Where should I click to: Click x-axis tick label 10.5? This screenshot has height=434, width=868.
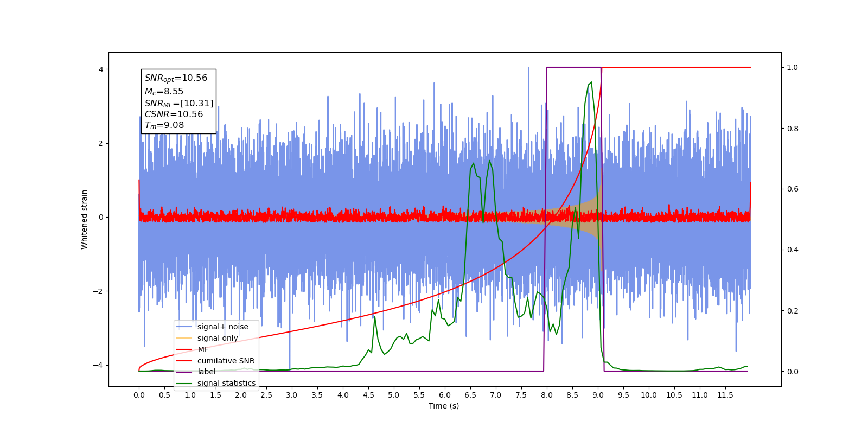coord(674,395)
